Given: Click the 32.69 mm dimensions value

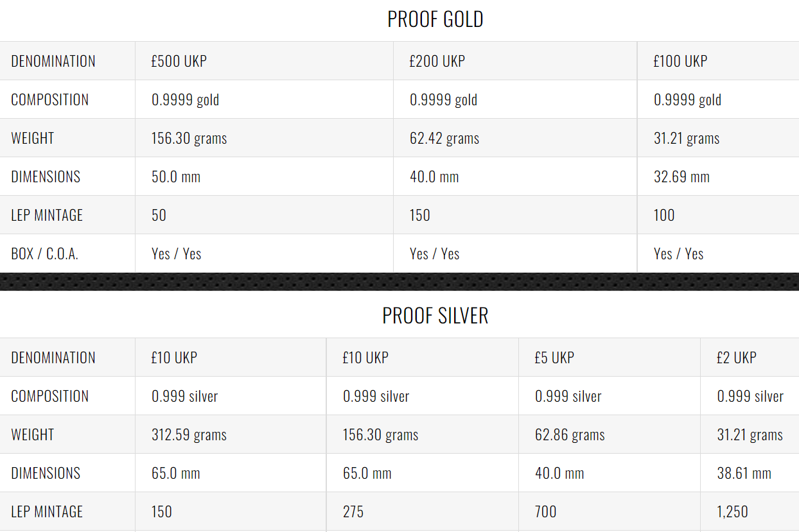Looking at the screenshot, I should [x=681, y=177].
